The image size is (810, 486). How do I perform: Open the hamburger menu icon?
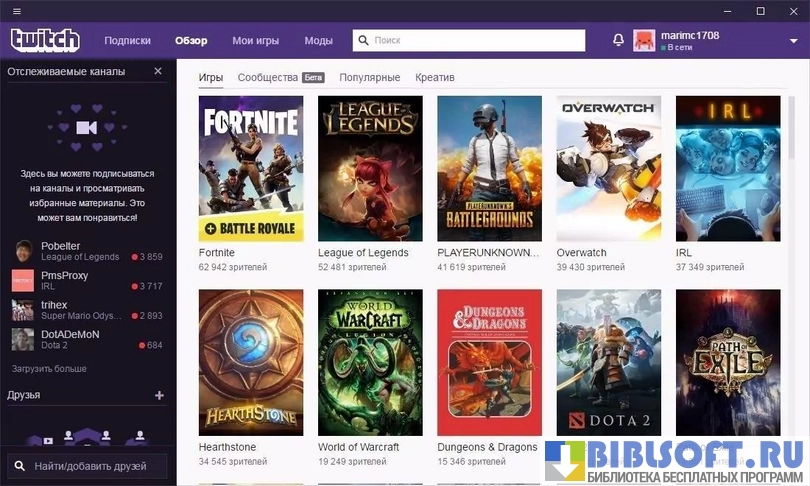click(14, 11)
